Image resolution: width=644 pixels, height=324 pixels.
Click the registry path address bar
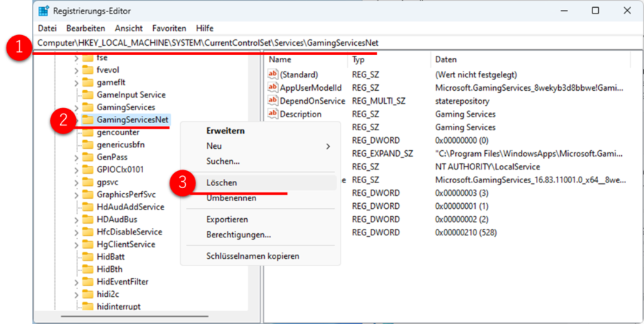(337, 43)
